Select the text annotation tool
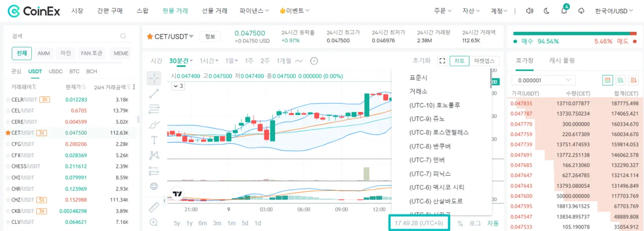Viewport: 644px width, 231px height. 154,140
